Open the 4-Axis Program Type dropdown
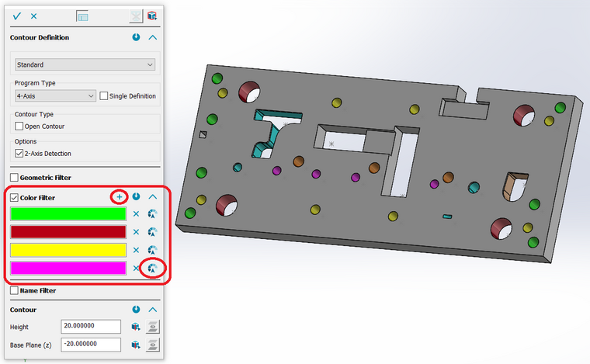This screenshot has height=364, width=590. click(x=54, y=96)
